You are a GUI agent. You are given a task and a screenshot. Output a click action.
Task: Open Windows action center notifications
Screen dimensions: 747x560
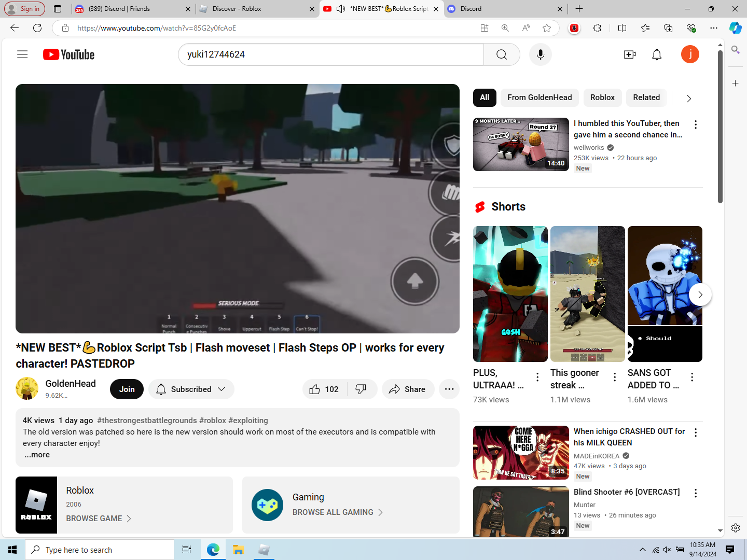pyautogui.click(x=730, y=550)
